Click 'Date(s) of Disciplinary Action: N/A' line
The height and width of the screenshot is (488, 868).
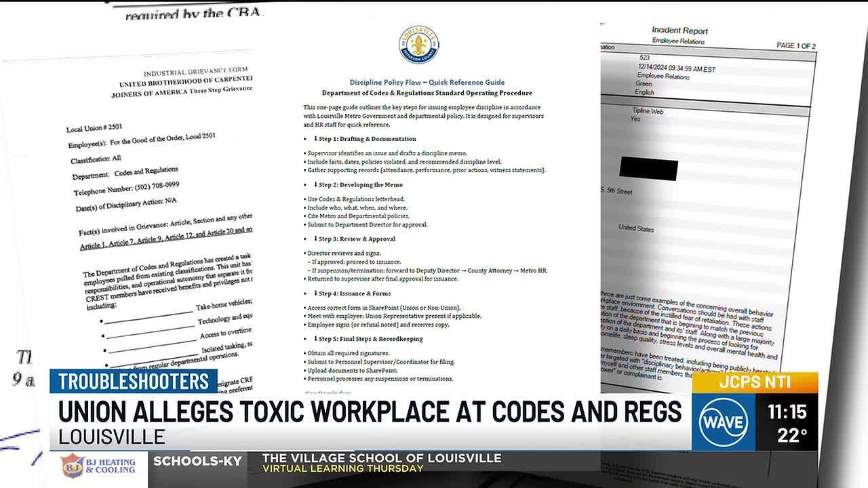(125, 204)
